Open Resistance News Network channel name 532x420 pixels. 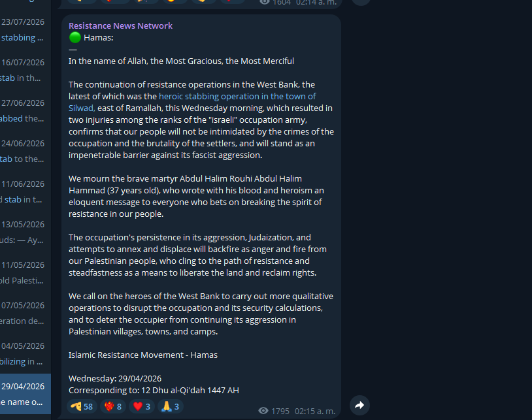pyautogui.click(x=120, y=25)
